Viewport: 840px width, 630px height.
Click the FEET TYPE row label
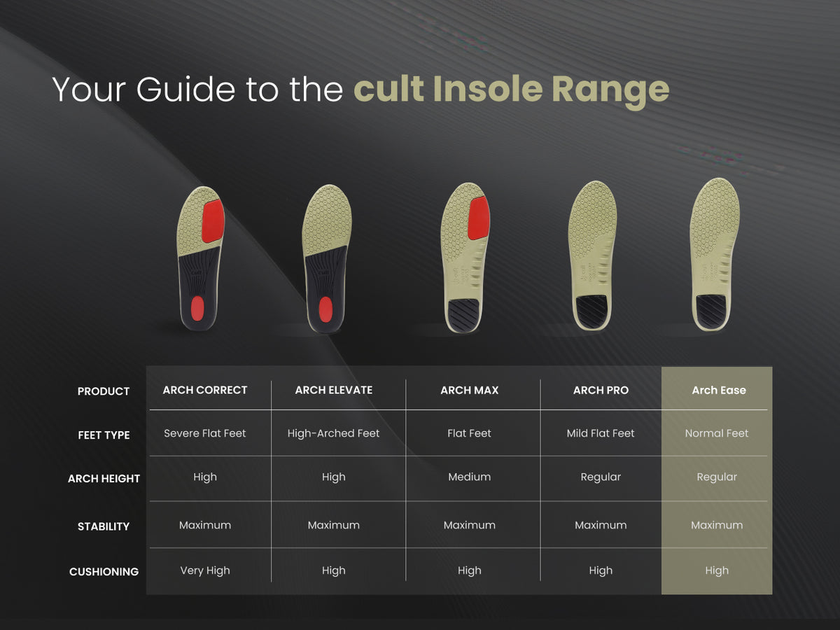tap(104, 435)
